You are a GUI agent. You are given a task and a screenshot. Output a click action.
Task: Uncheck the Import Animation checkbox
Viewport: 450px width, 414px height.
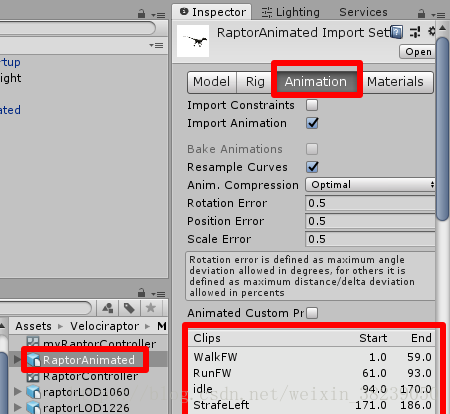312,123
